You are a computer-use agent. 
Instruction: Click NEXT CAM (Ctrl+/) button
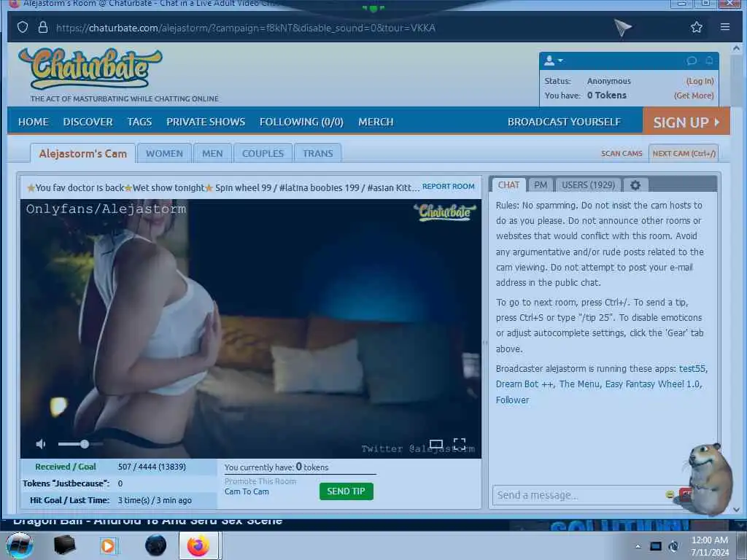684,153
